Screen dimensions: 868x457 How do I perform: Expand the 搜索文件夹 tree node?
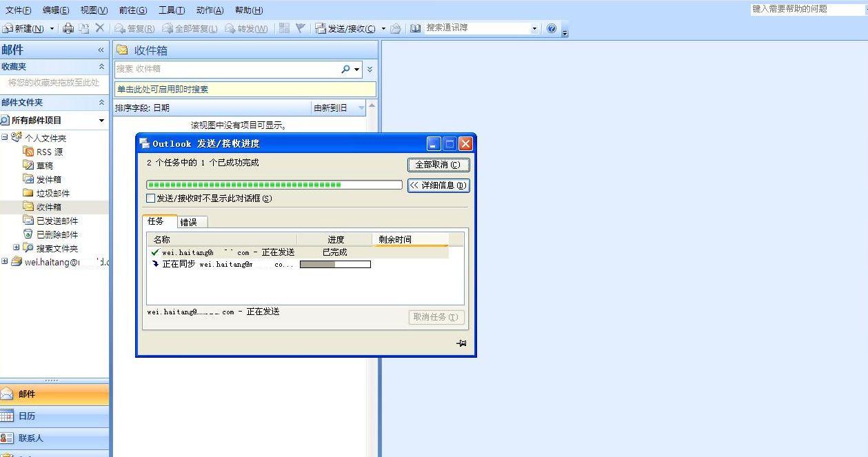tap(17, 247)
